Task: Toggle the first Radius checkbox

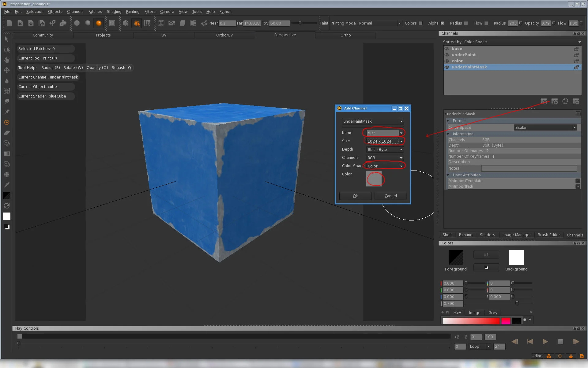Action: tap(466, 23)
